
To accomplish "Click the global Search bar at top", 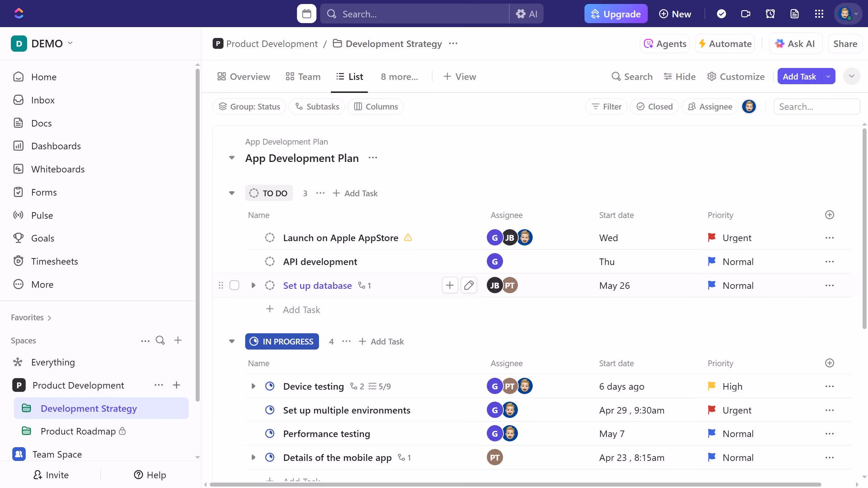I will pyautogui.click(x=414, y=14).
